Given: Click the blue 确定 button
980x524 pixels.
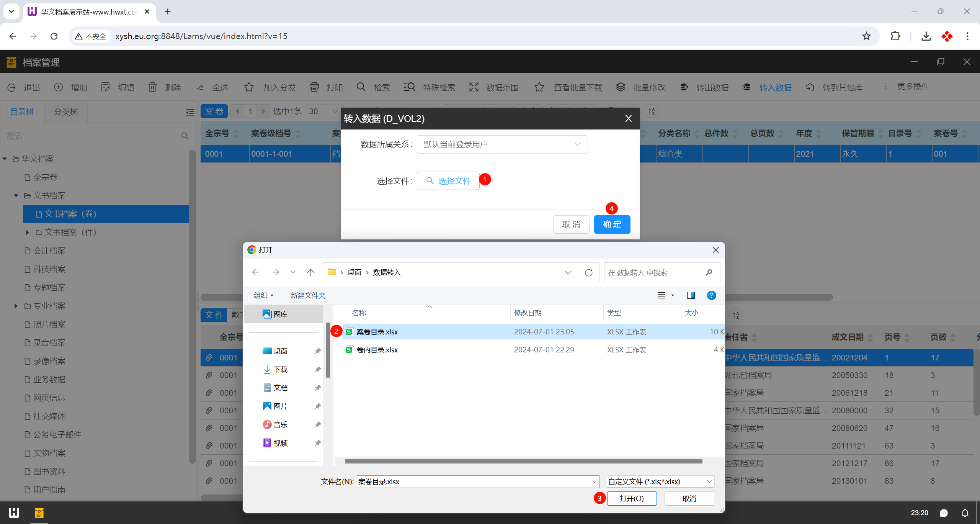Looking at the screenshot, I should click(x=612, y=224).
